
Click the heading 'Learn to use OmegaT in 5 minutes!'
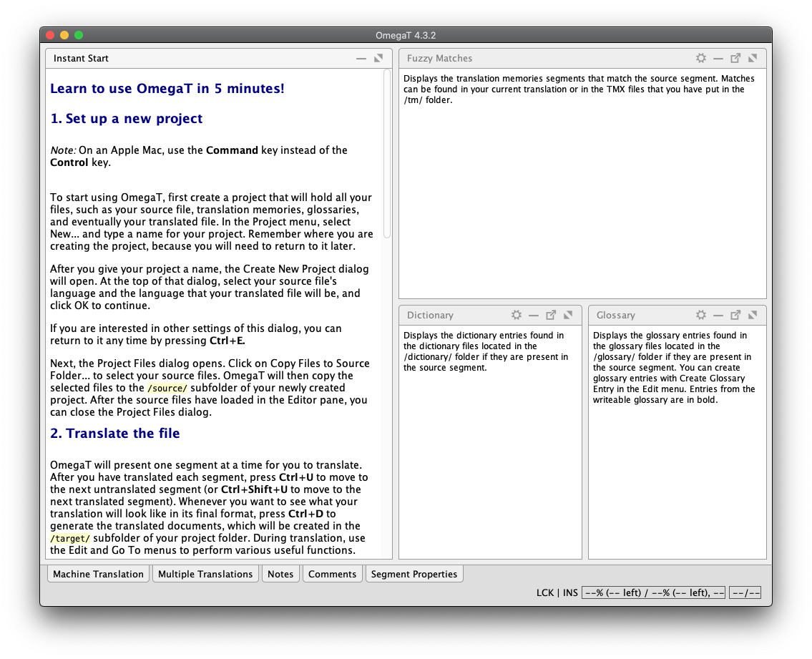click(167, 89)
